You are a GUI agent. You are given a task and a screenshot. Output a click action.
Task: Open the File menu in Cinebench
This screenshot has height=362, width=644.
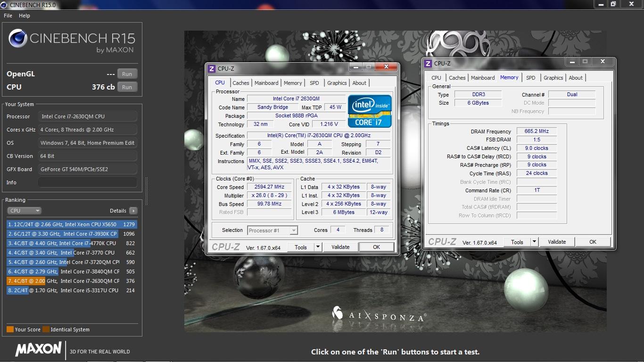[x=8, y=16]
